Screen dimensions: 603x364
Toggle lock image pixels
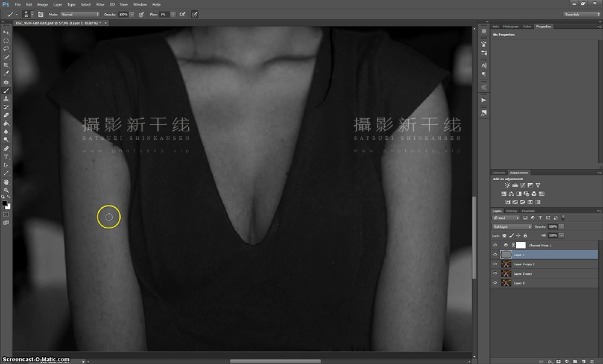[511, 236]
